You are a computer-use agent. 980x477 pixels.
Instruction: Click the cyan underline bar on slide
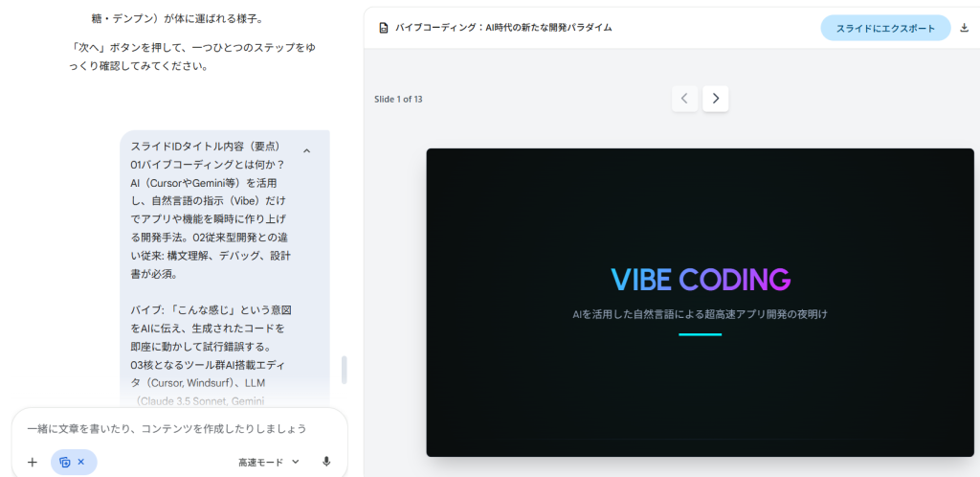tap(700, 334)
